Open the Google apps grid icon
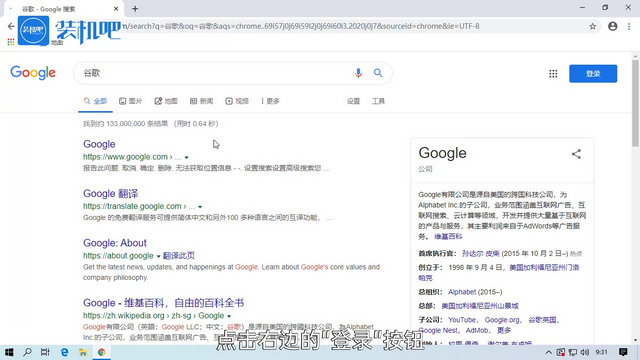The image size is (640, 360). pos(553,73)
